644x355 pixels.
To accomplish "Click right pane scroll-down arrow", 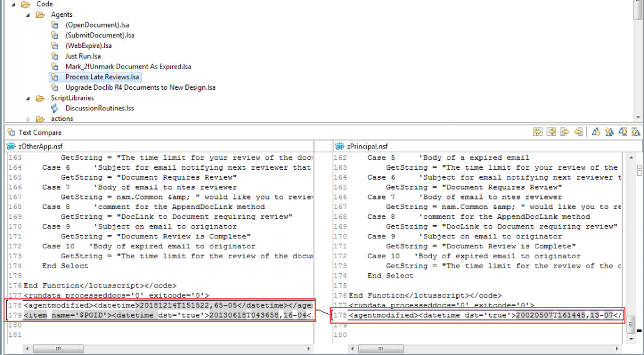I will (x=632, y=339).
